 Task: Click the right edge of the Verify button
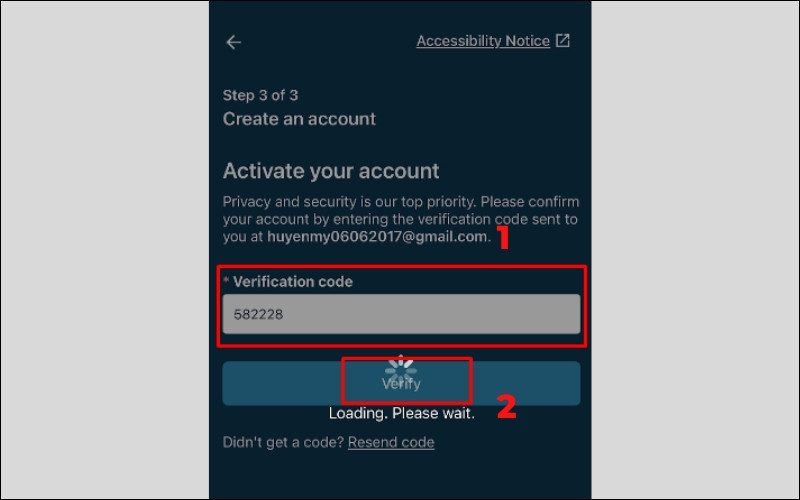[x=576, y=383]
